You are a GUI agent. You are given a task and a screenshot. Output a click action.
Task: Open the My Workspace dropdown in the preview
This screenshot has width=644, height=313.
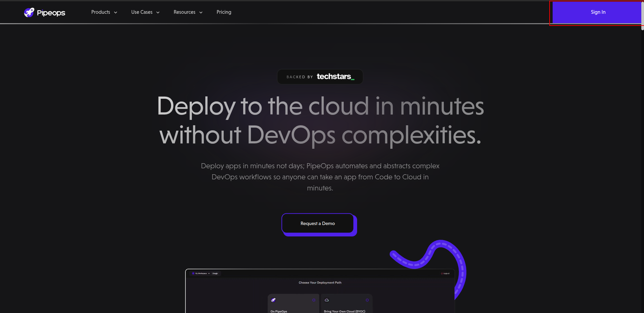tap(201, 273)
